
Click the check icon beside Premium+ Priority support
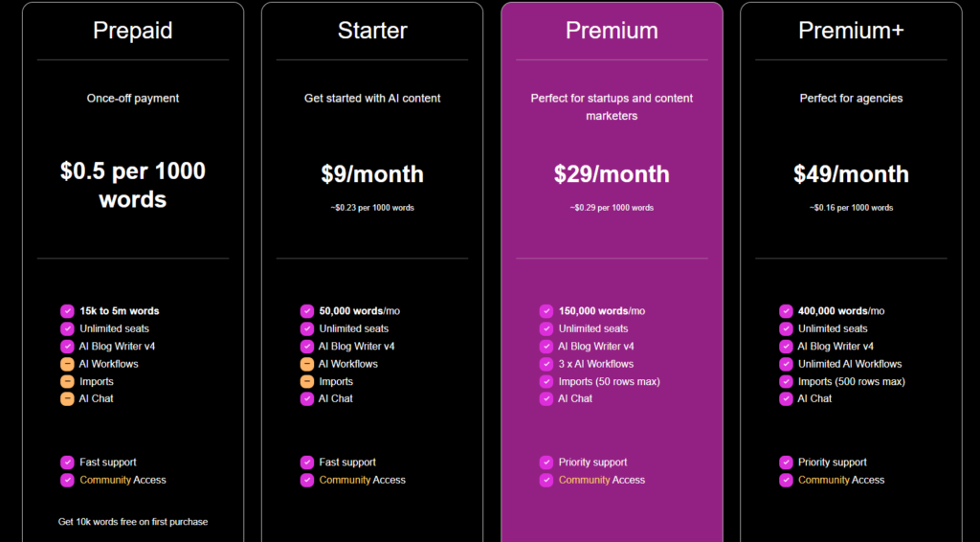[786, 463]
